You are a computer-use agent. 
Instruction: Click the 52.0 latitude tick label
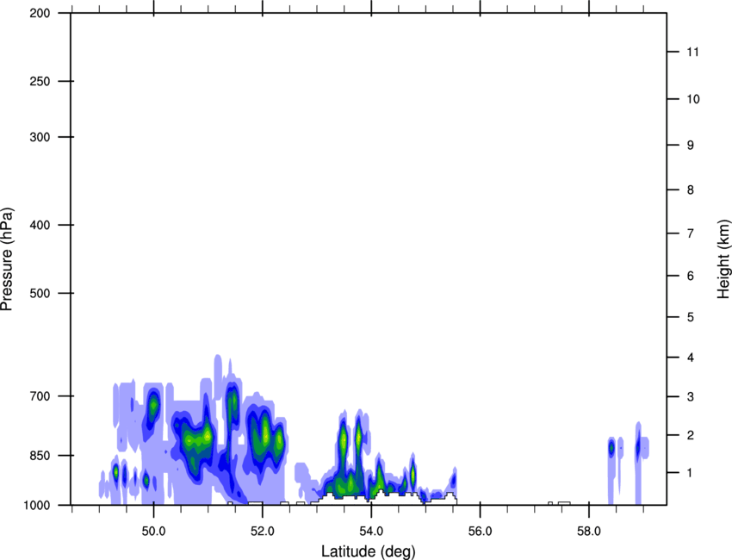click(x=263, y=532)
